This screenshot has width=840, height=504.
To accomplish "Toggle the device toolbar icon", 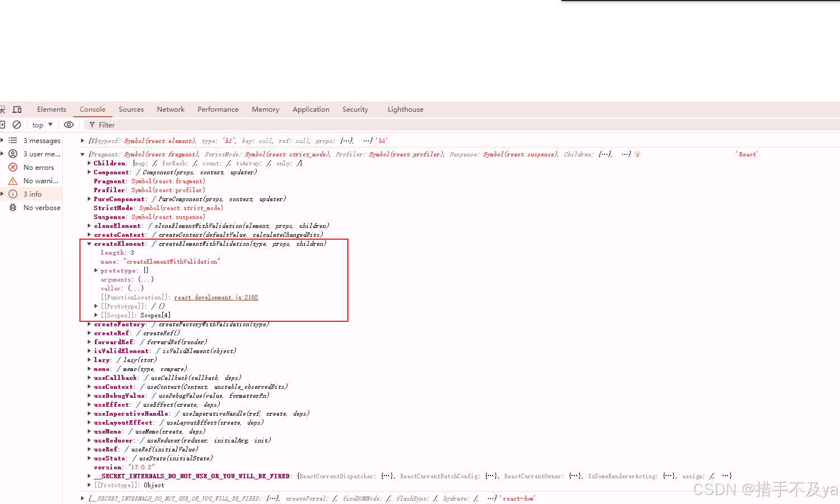I will (x=17, y=110).
